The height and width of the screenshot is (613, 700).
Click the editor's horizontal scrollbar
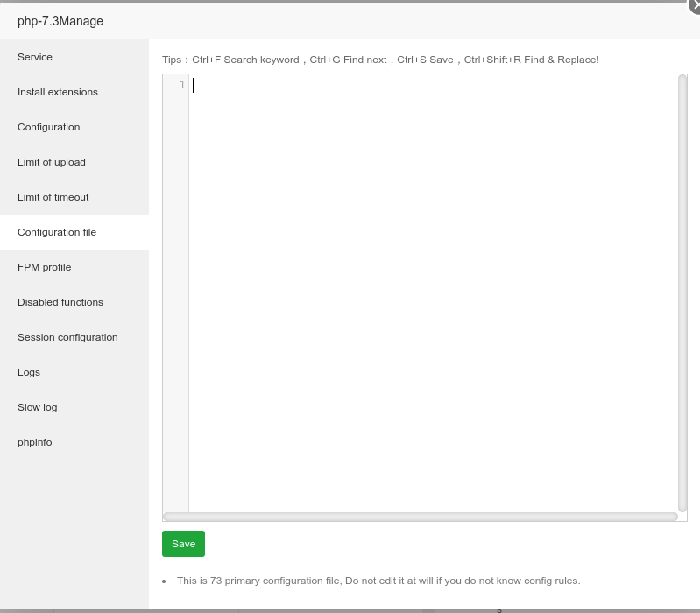pyautogui.click(x=421, y=517)
